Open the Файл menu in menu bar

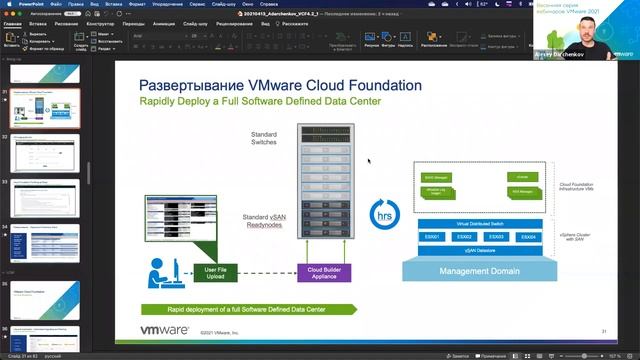56,4
